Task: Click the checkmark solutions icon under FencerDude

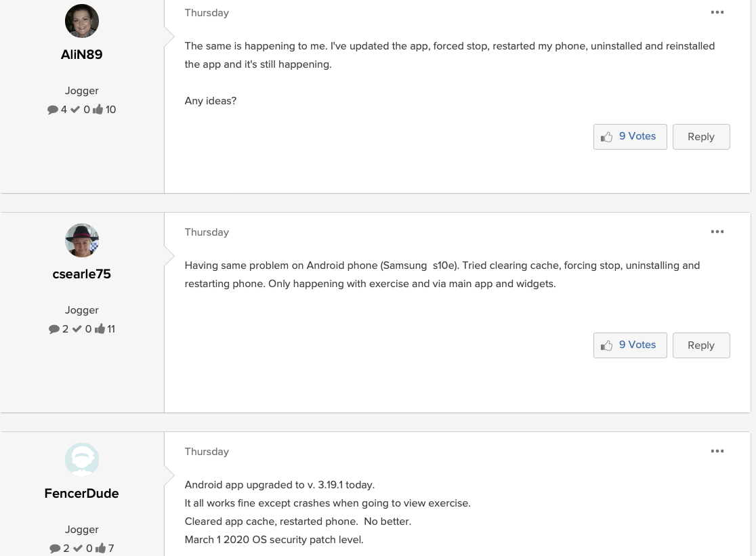Action: (77, 549)
